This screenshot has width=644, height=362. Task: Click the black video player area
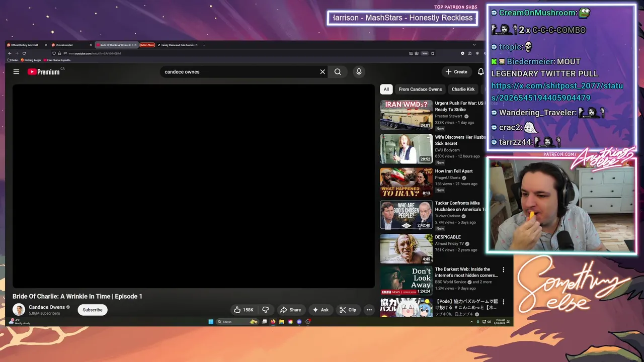194,186
